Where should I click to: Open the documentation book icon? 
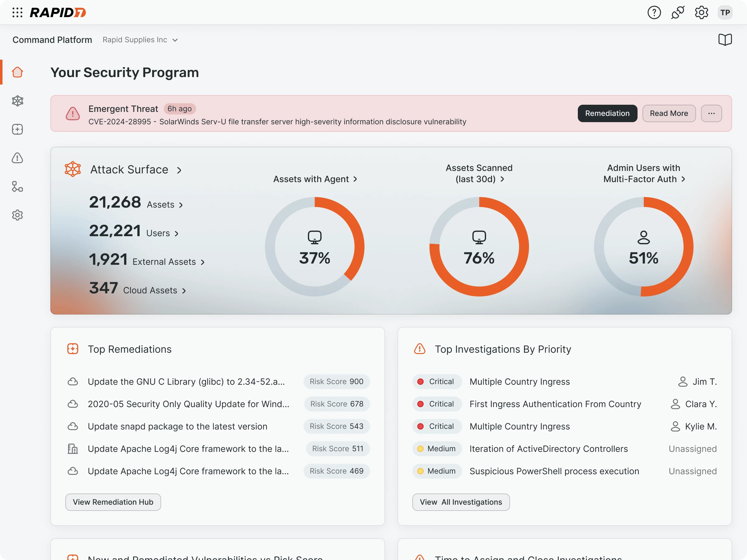[725, 40]
